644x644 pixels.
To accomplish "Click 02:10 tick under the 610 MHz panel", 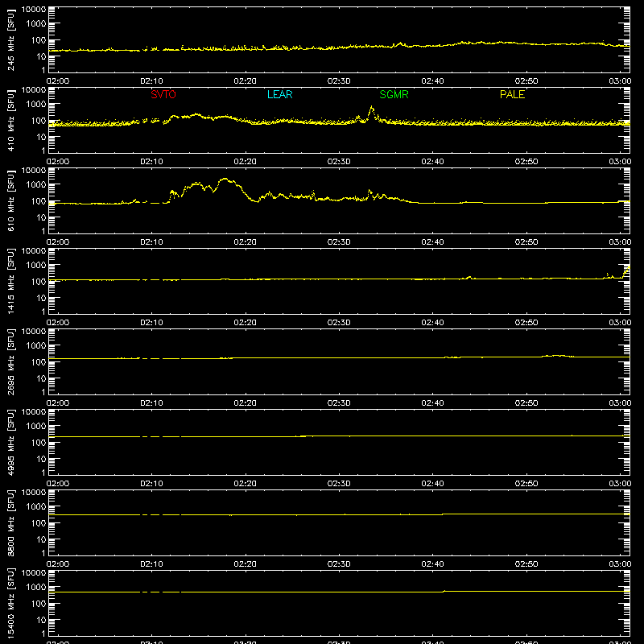I will tap(151, 242).
